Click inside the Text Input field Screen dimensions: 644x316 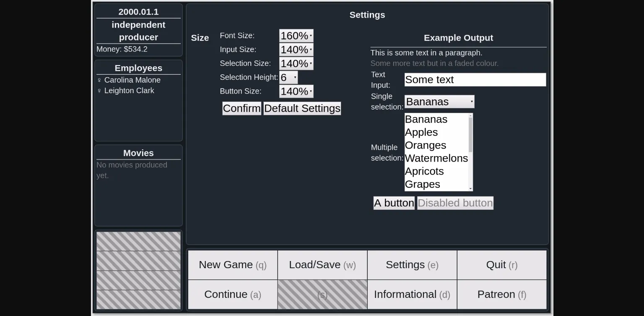pos(475,79)
